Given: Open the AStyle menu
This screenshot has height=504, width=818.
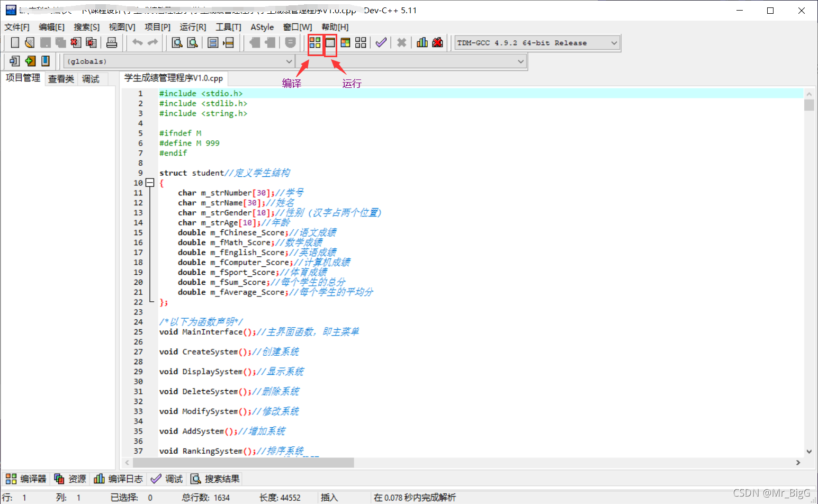Looking at the screenshot, I should click(x=262, y=27).
